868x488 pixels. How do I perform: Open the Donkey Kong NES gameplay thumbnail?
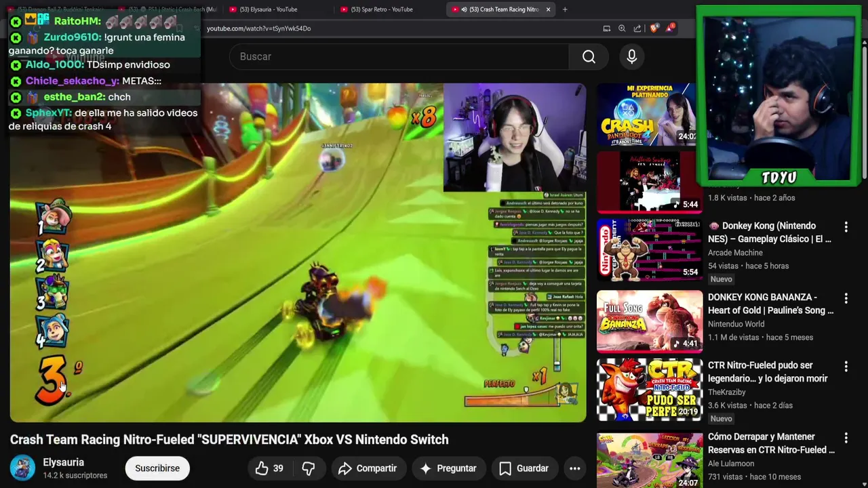pos(650,250)
